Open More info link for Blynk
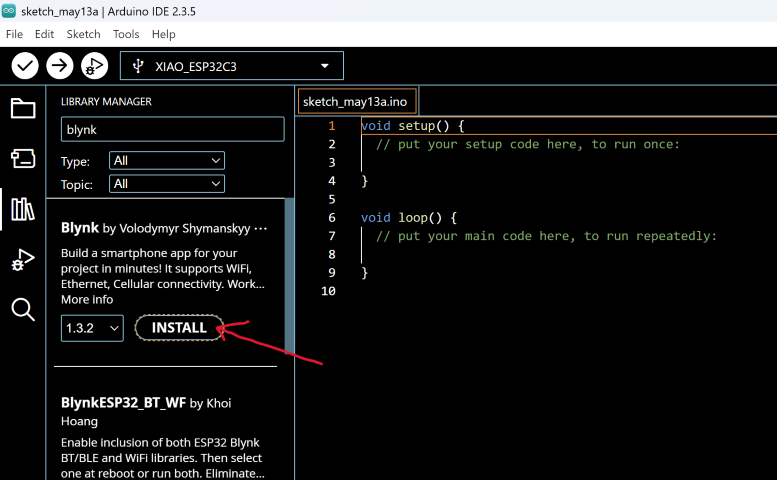 point(87,299)
